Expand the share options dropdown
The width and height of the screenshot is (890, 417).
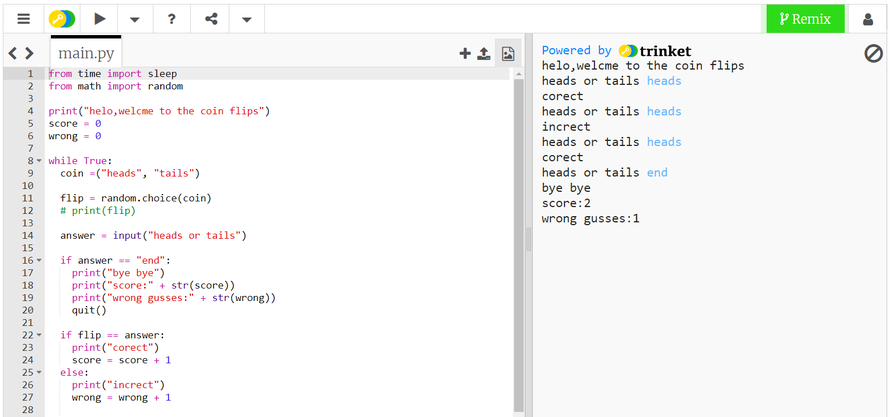pyautogui.click(x=247, y=18)
